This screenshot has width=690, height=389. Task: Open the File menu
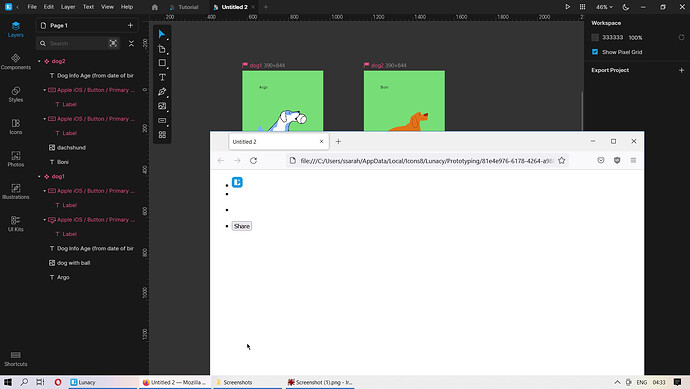point(32,7)
